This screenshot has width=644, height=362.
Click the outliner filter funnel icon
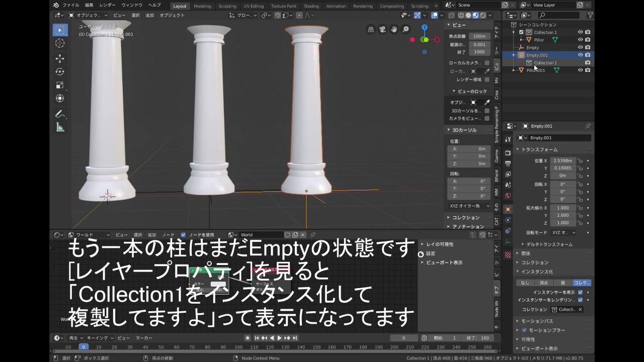[x=590, y=15]
